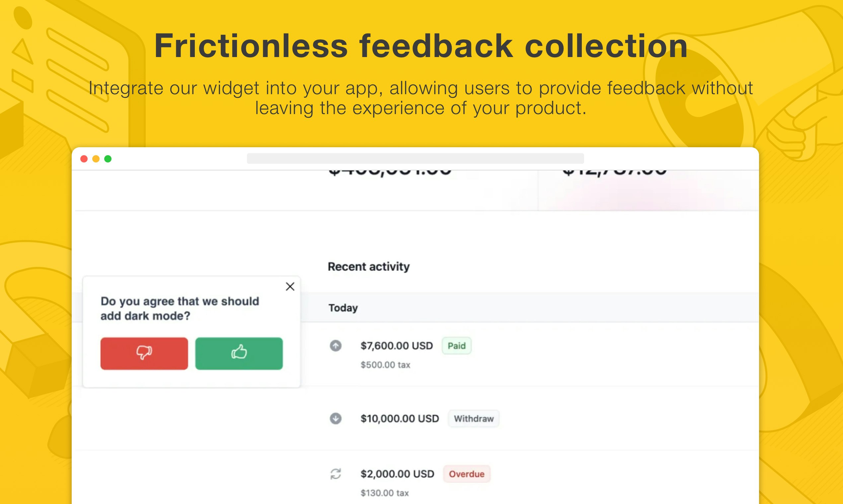This screenshot has width=843, height=504.
Task: Close the dark mode feedback widget
Action: point(290,286)
